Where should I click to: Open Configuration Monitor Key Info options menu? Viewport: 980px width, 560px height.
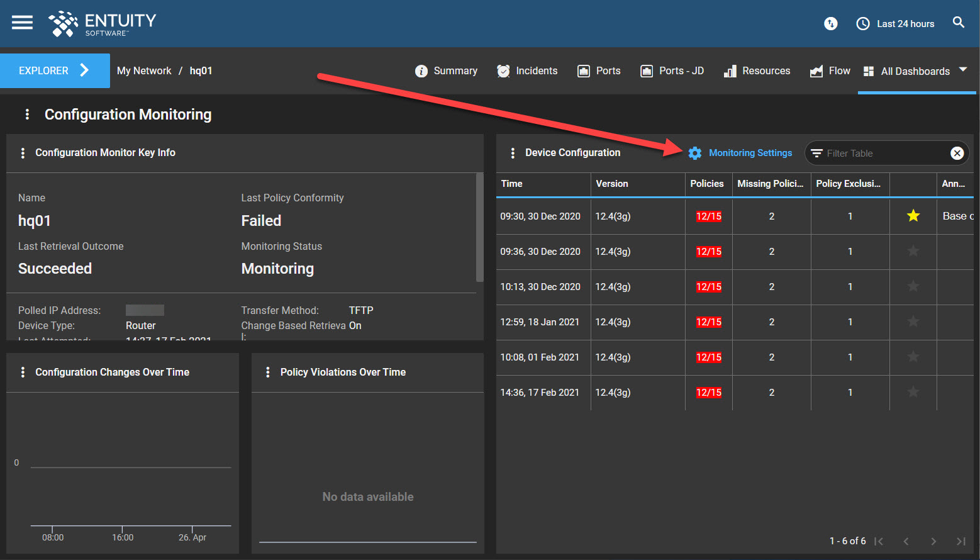click(x=23, y=153)
